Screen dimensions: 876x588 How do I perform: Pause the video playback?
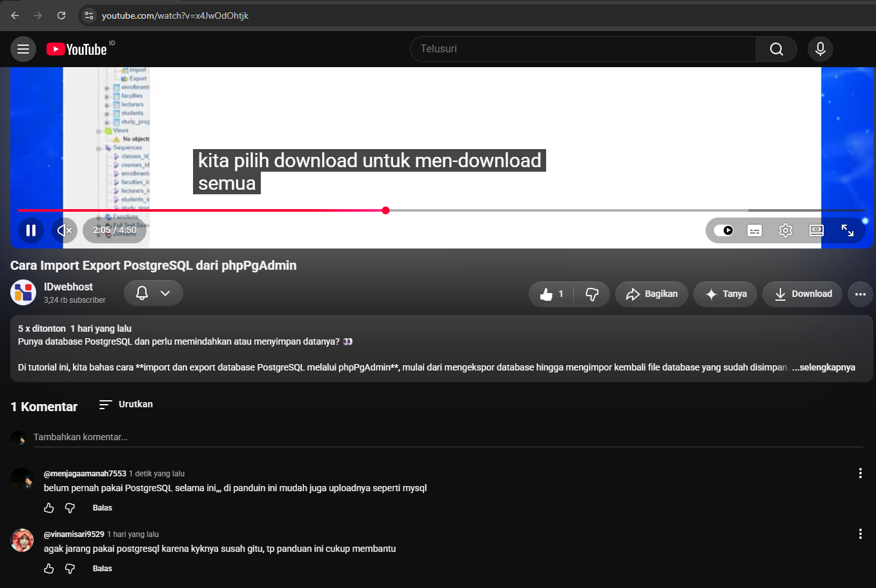[x=31, y=230]
